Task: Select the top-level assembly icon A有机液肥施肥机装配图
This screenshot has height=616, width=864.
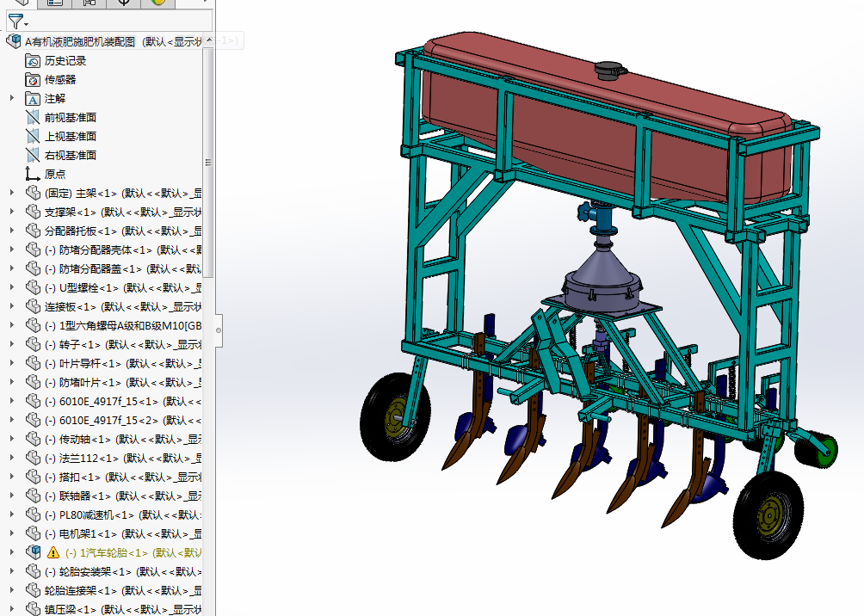Action: 14,41
